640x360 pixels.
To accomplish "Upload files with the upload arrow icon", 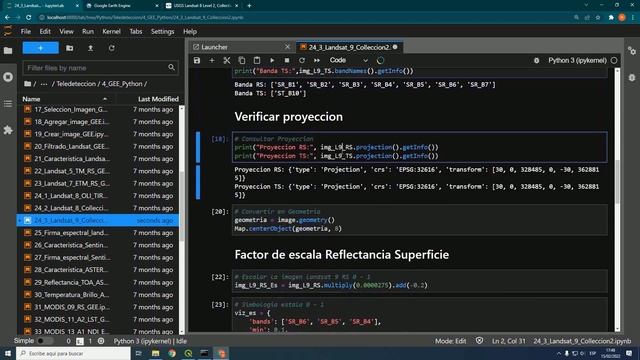I will (x=91, y=48).
